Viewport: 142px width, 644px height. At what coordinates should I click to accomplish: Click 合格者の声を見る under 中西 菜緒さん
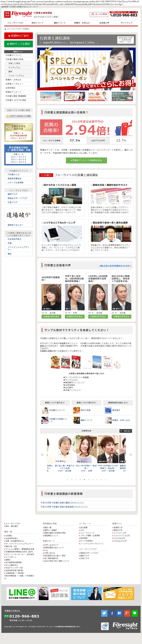tap(51, 316)
